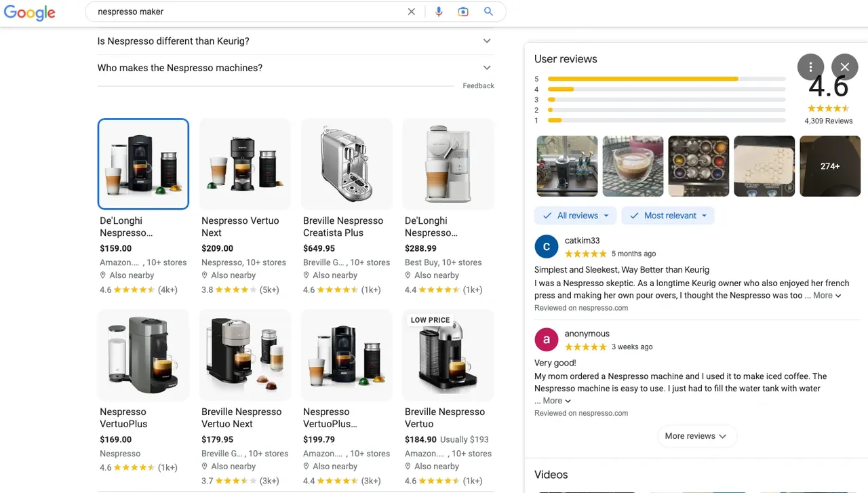Click the magnifying glass search icon

point(488,12)
